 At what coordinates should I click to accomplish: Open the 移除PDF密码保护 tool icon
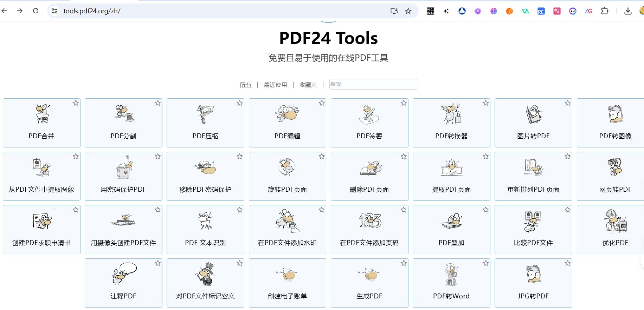[205, 167]
